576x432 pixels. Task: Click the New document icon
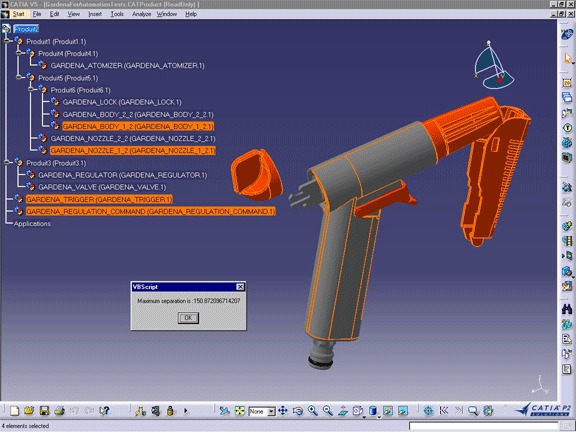coord(14,411)
